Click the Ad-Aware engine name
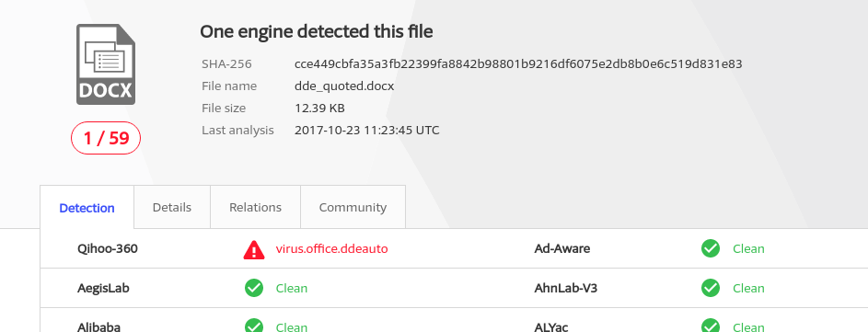 pos(561,249)
